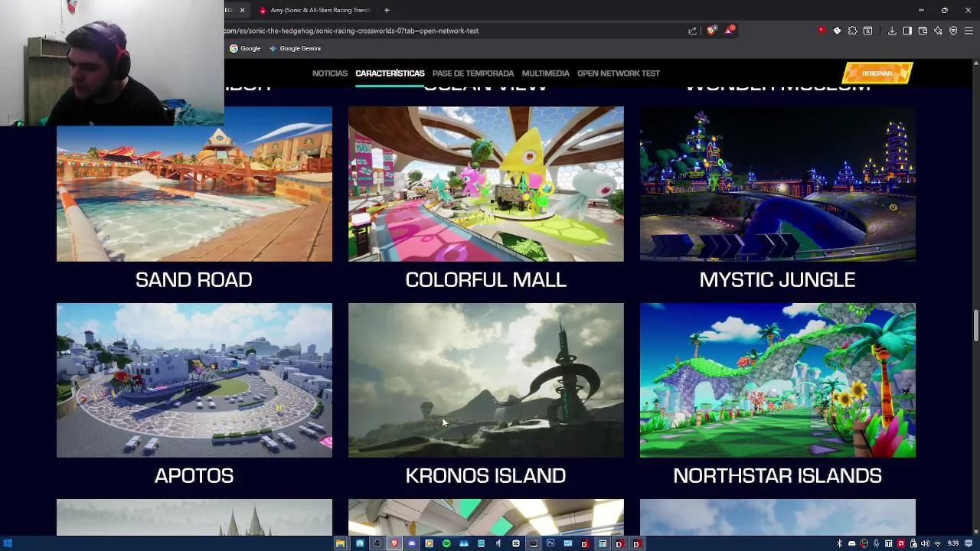Open the extensions puzzle piece icon
Viewport: 980px width, 551px height.
click(x=852, y=31)
